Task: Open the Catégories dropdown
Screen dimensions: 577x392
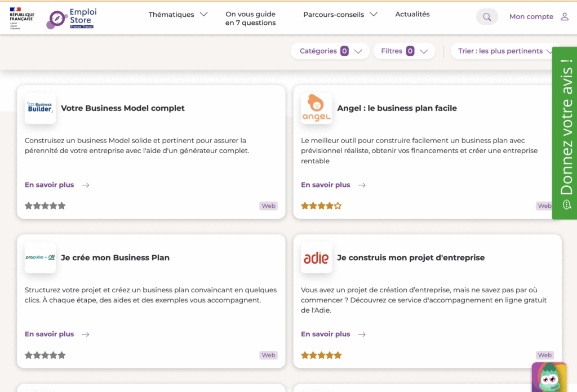Action: tap(330, 51)
